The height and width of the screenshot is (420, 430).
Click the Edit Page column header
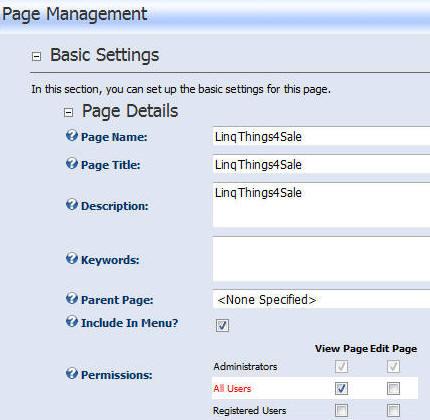coord(394,349)
